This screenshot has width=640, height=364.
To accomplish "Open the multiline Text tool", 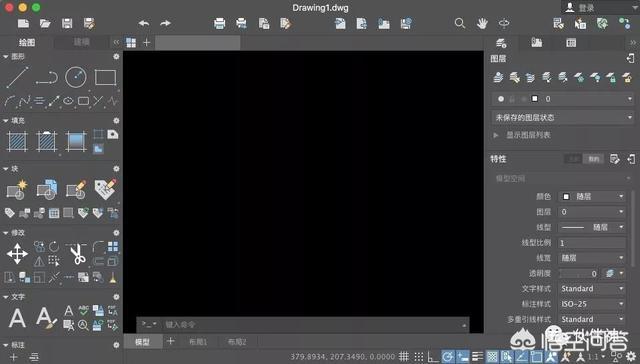I will 17,318.
